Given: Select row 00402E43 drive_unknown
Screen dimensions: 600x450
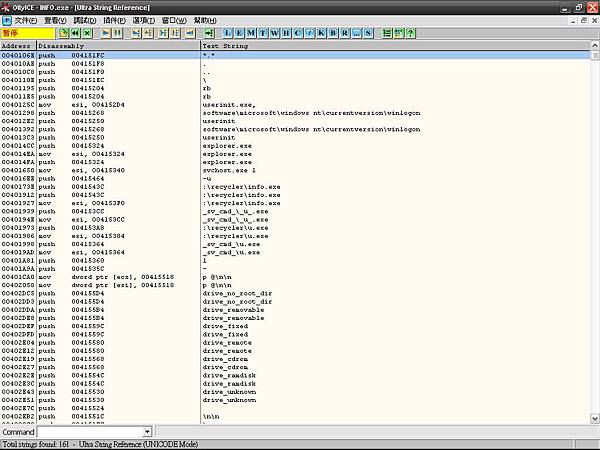Looking at the screenshot, I should pyautogui.click(x=295, y=392).
